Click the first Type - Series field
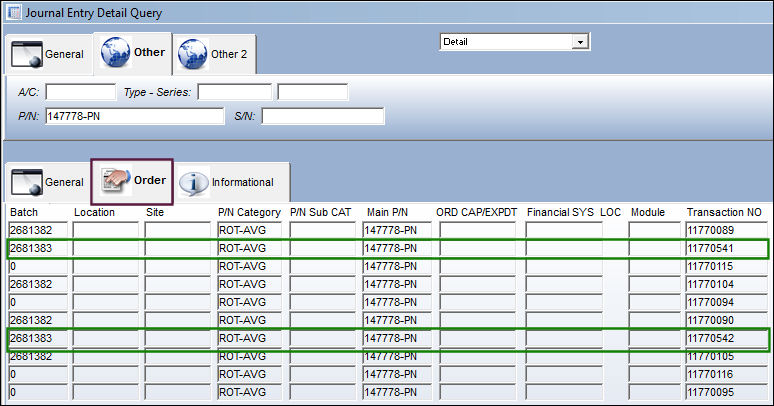The height and width of the screenshot is (406, 774). [x=234, y=92]
